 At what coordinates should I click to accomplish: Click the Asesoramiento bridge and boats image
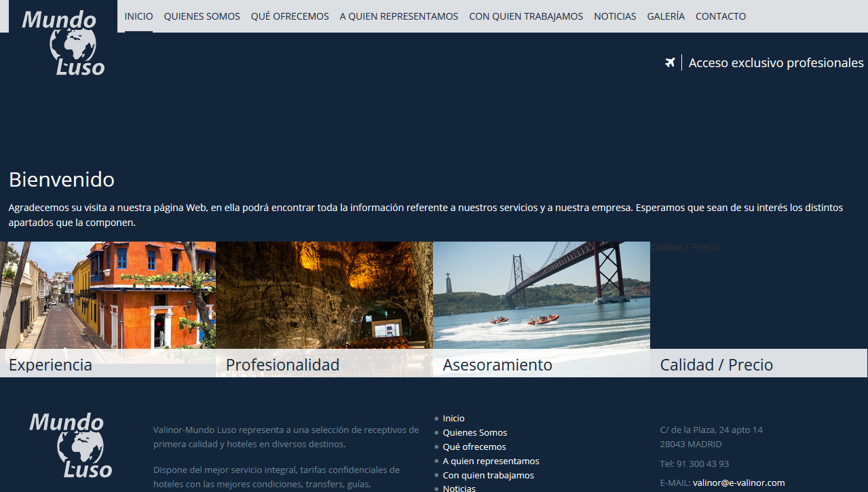point(542,295)
